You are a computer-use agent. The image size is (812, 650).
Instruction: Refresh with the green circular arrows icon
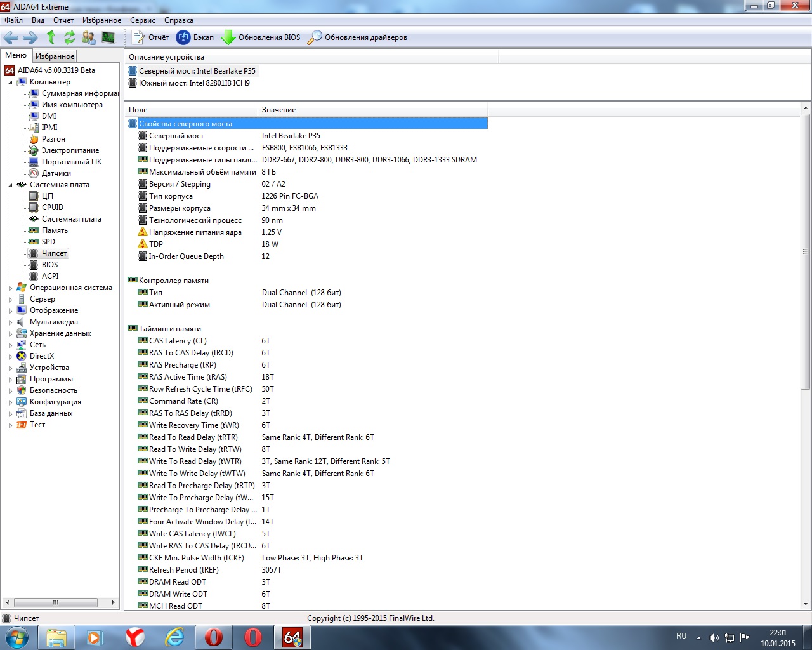point(70,37)
